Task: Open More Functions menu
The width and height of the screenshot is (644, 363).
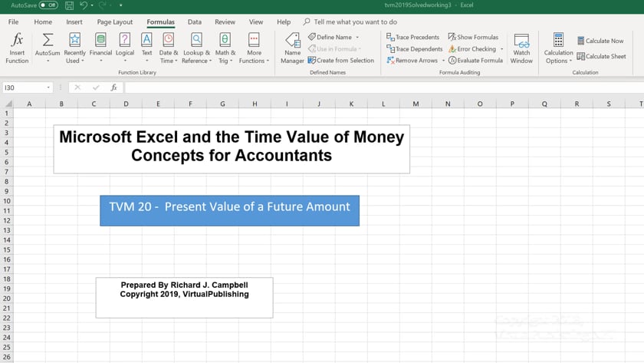Action: pyautogui.click(x=254, y=48)
